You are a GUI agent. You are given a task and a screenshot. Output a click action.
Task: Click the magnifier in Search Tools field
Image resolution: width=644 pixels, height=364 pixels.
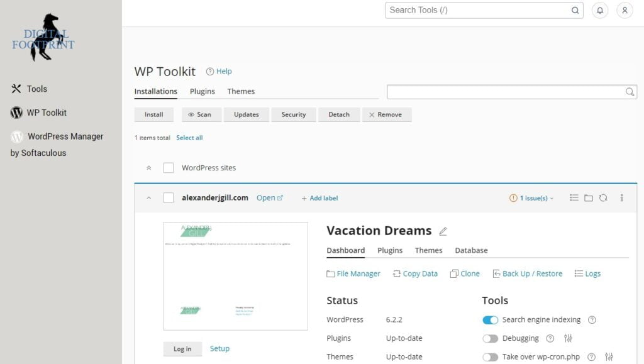pos(575,10)
